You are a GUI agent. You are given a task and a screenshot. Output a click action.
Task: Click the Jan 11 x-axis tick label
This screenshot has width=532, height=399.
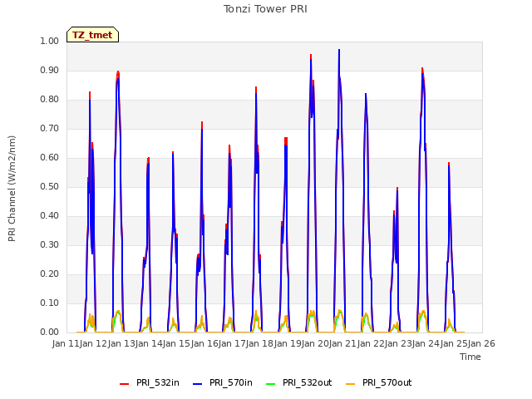click(x=66, y=343)
